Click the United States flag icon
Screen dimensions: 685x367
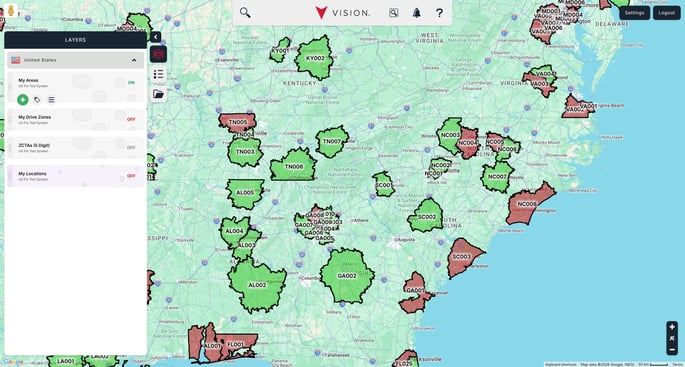point(16,60)
